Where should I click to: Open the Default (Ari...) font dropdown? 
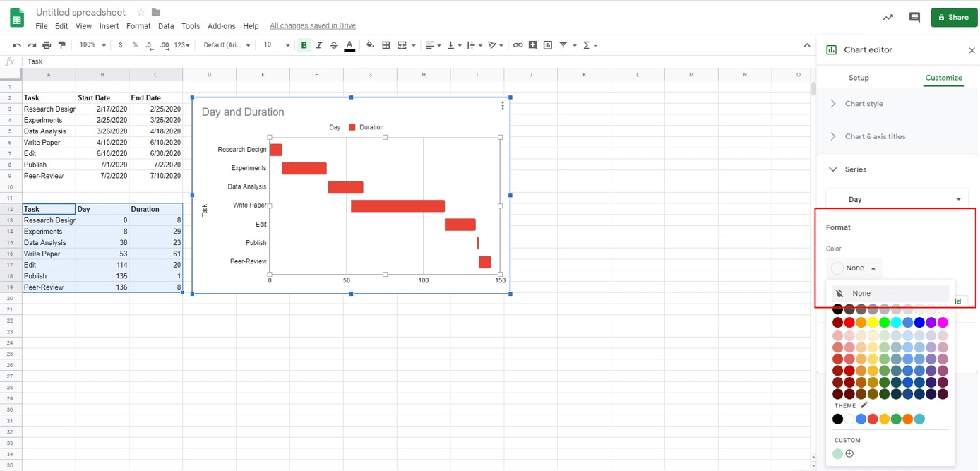click(x=227, y=45)
